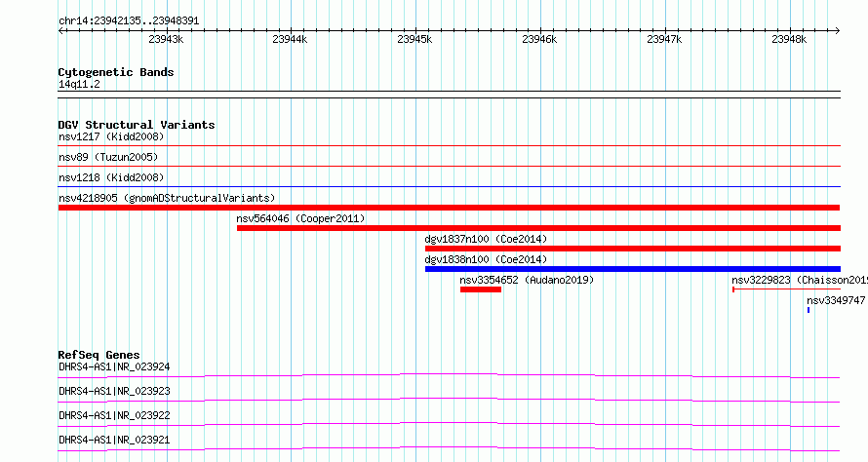Image resolution: width=868 pixels, height=462 pixels.
Task: Click the chr14:23942135..23948391 coordinate label
Action: point(129,21)
